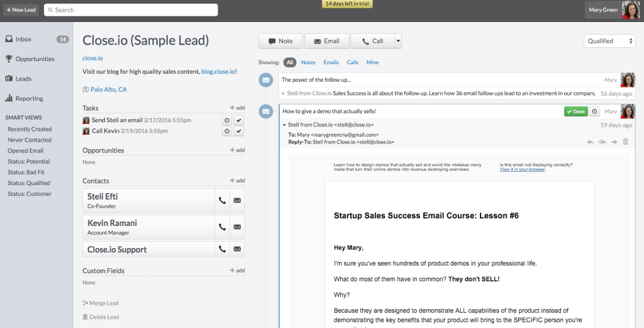Expand 'The power of the follow up' email
The width and height of the screenshot is (644, 328).
coord(284,94)
